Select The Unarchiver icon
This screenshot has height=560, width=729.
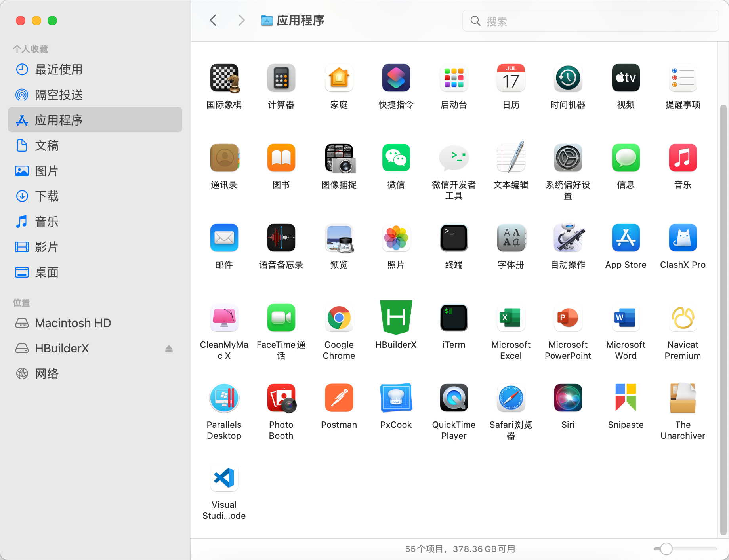[683, 398]
